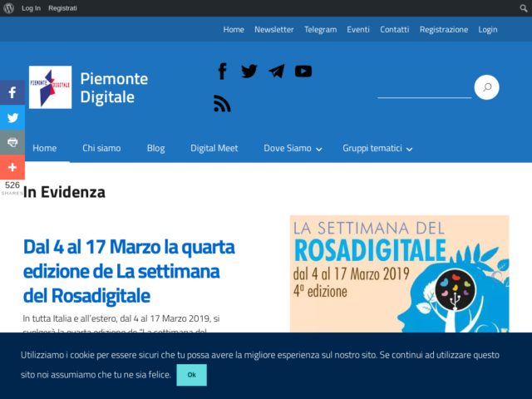The height and width of the screenshot is (399, 532).
Task: Click the print icon in share sidebar
Action: (x=12, y=143)
